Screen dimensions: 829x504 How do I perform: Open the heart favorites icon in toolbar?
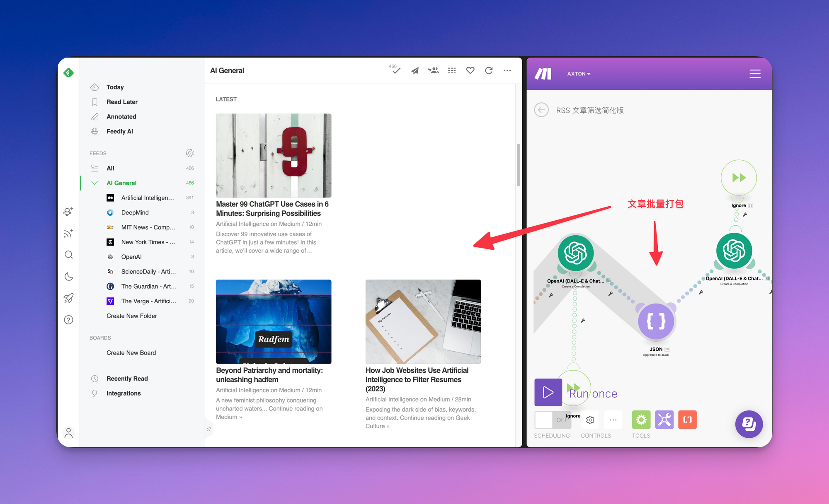pyautogui.click(x=470, y=70)
